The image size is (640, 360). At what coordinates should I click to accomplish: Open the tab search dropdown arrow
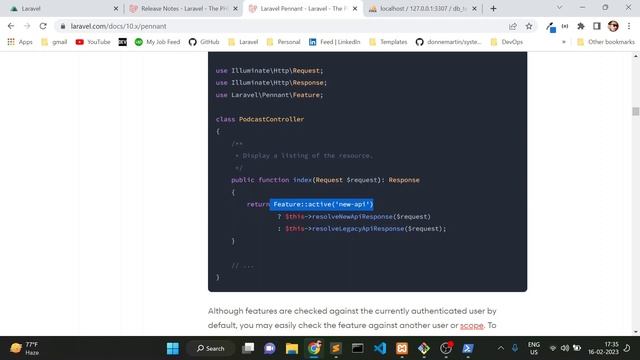[559, 7]
